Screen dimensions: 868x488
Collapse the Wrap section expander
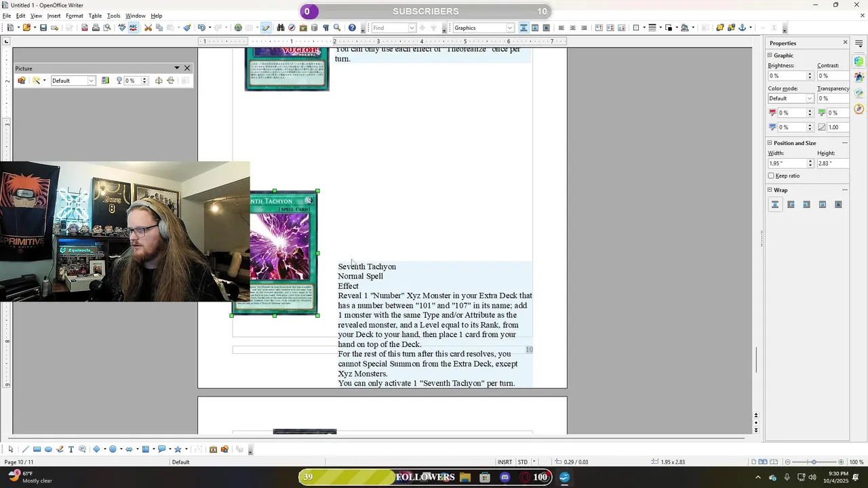770,190
